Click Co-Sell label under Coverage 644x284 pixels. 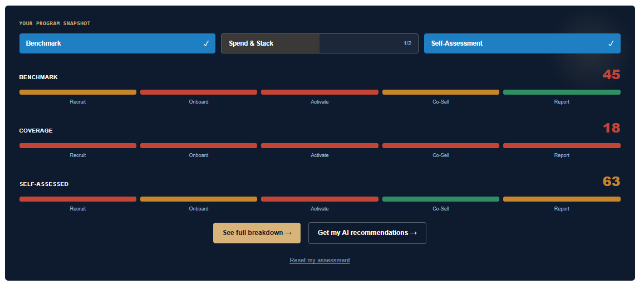click(441, 155)
